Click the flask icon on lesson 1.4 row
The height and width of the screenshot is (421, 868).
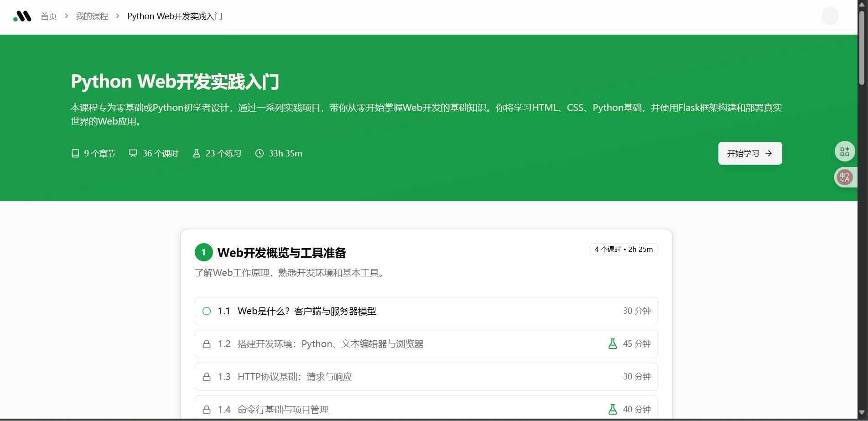(613, 410)
